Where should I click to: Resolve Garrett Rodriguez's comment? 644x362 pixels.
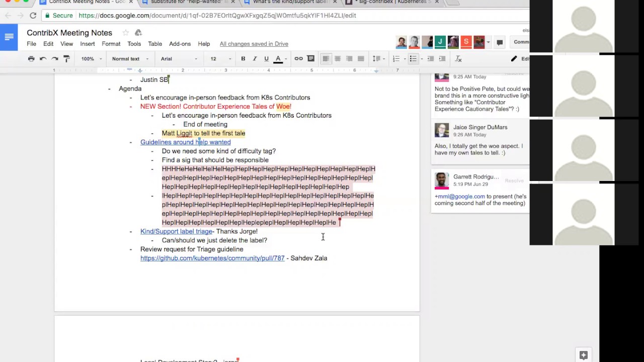point(514,180)
